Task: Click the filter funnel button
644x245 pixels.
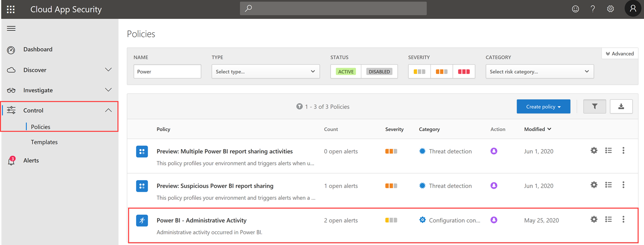Action: (x=595, y=107)
